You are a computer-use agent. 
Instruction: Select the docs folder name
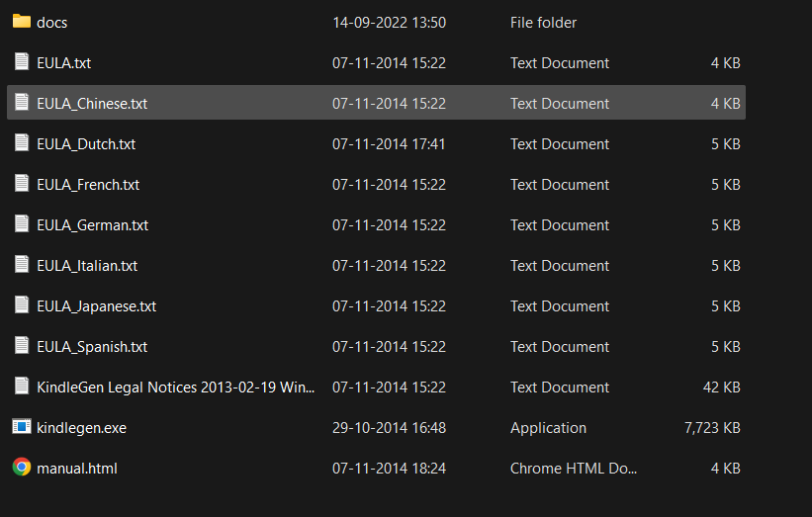pos(51,23)
